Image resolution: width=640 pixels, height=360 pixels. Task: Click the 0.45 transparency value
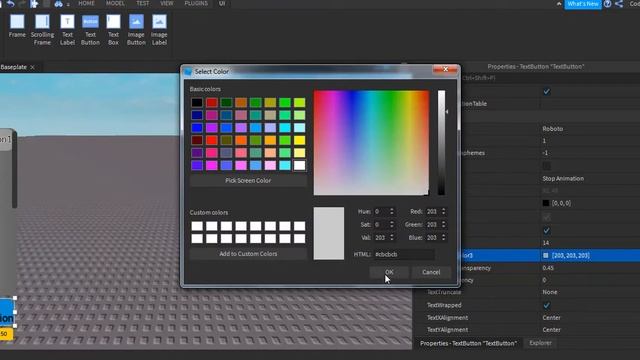(x=548, y=268)
